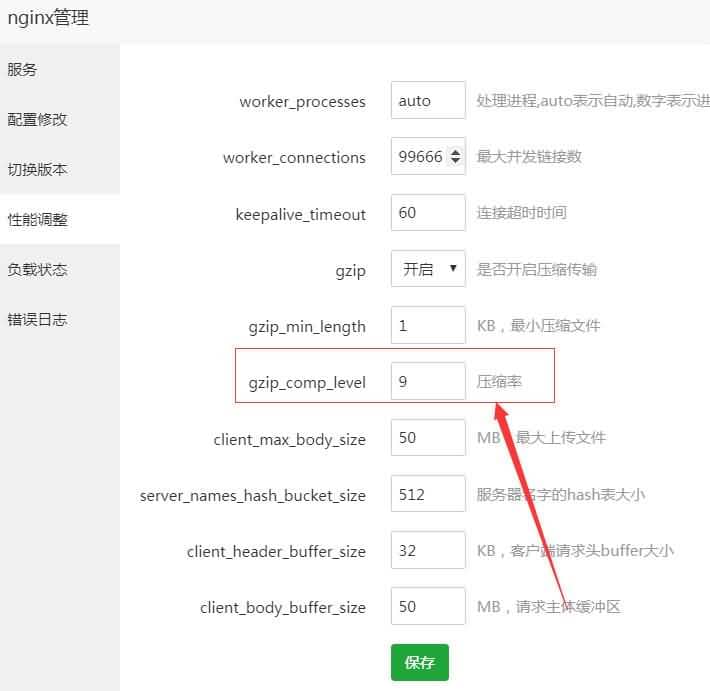Select the 性能调整 tab

coord(60,220)
